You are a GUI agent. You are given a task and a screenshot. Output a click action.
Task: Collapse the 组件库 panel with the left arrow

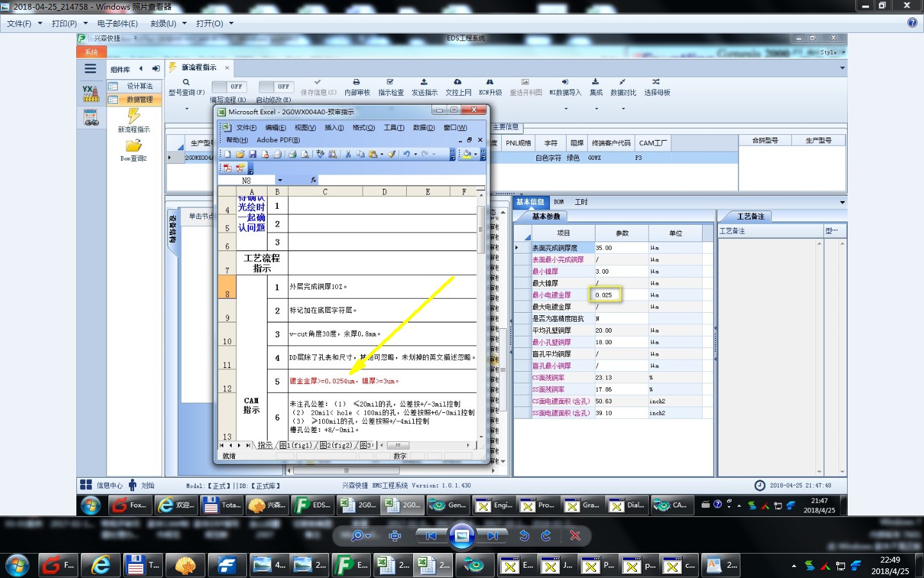pyautogui.click(x=141, y=69)
